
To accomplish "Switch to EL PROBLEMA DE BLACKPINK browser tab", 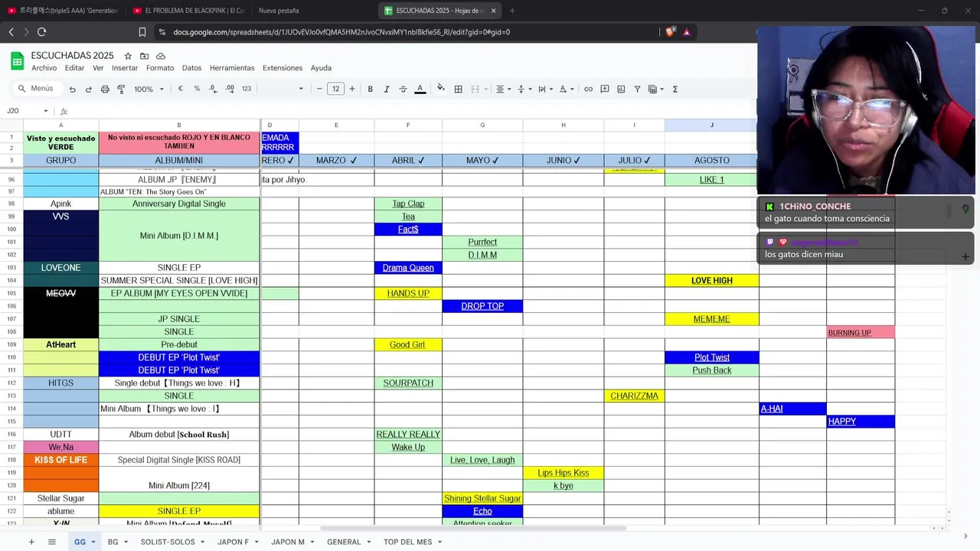I will pos(189,11).
